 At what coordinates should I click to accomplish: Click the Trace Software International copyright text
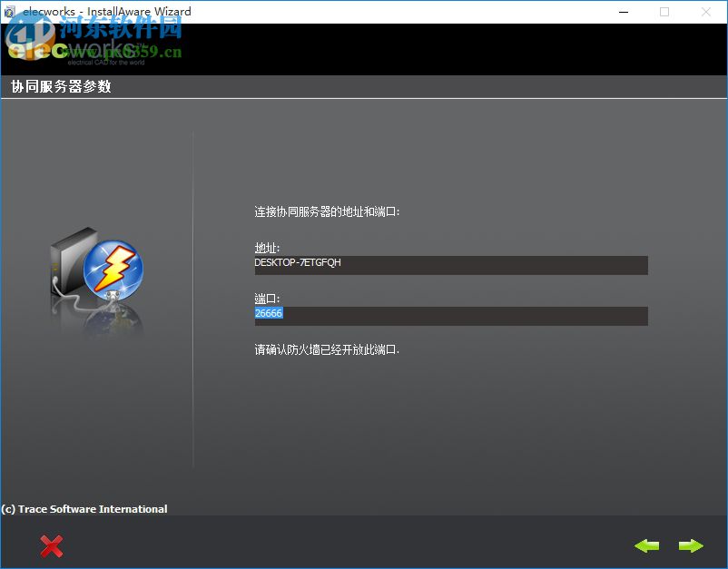[84, 509]
